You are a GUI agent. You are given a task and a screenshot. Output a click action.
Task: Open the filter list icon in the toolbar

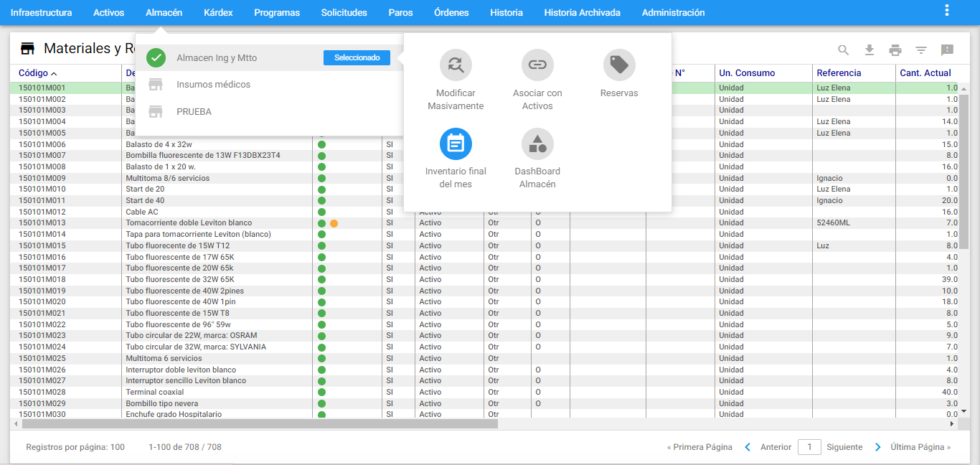pyautogui.click(x=921, y=50)
